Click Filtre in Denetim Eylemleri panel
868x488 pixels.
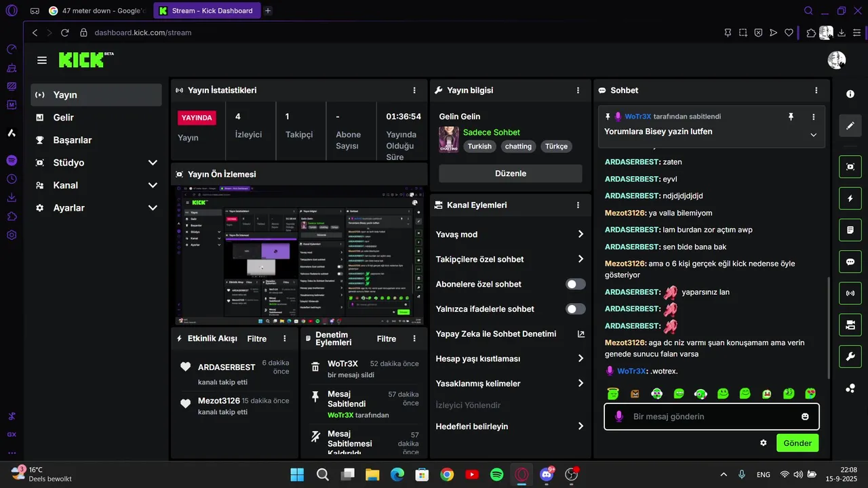tap(387, 338)
